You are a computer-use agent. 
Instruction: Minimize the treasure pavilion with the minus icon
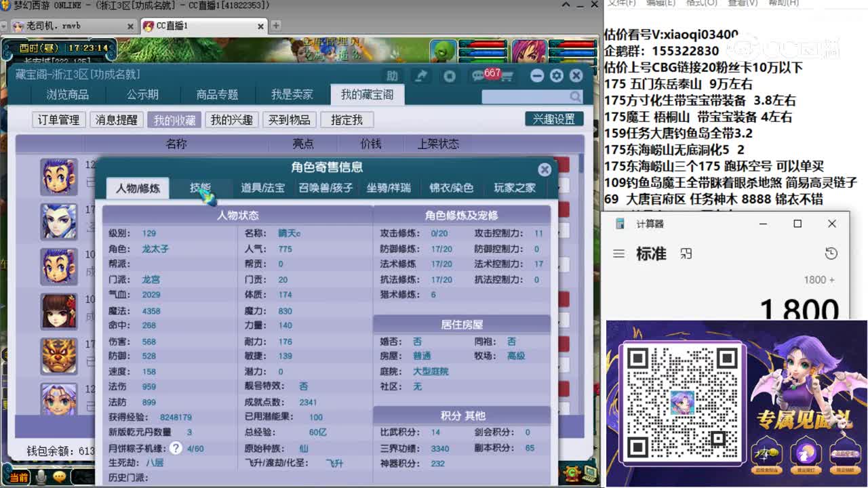[x=537, y=75]
